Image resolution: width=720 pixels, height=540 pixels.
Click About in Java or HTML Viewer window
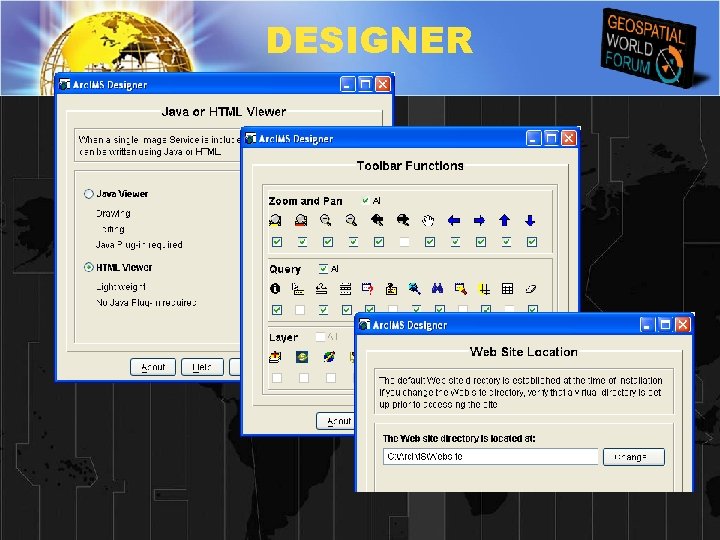tap(153, 367)
